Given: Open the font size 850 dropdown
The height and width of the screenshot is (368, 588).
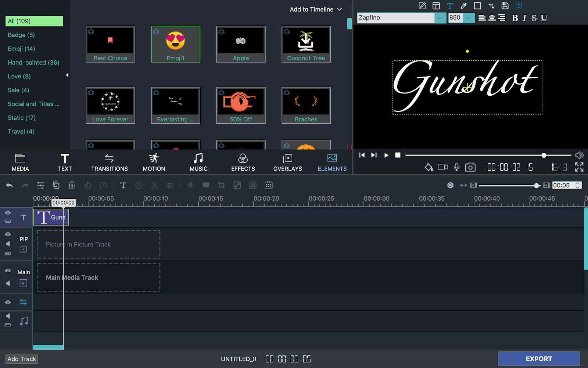Looking at the screenshot, I should coord(469,18).
